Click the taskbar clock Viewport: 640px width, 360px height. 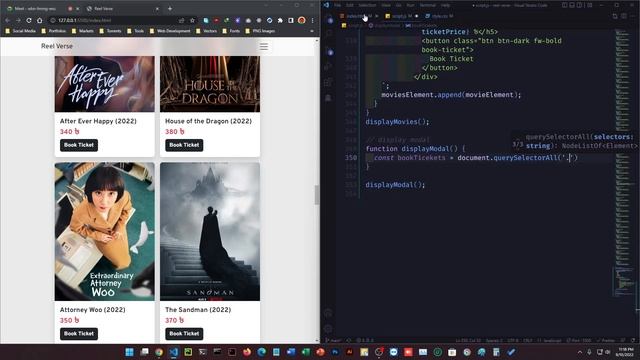[625, 352]
